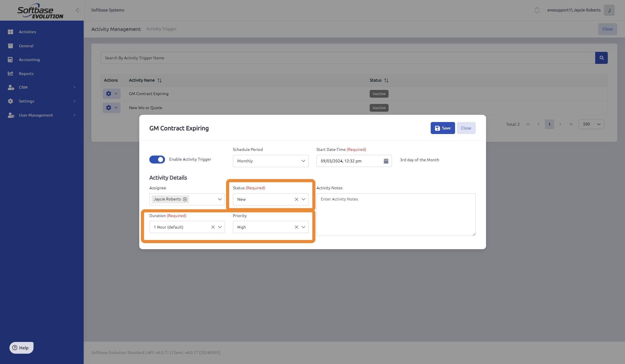Image resolution: width=625 pixels, height=364 pixels.
Task: Open the Help widget
Action: click(21, 348)
